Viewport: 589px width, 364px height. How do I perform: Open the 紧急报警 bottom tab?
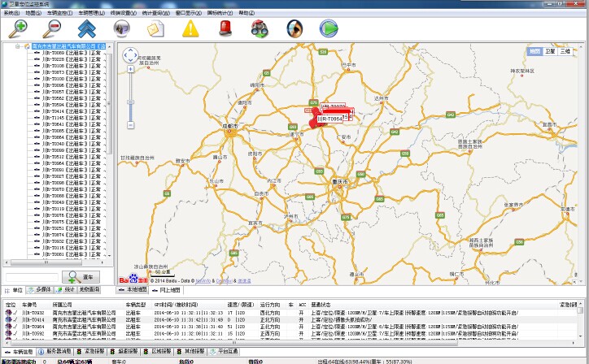tap(90, 352)
